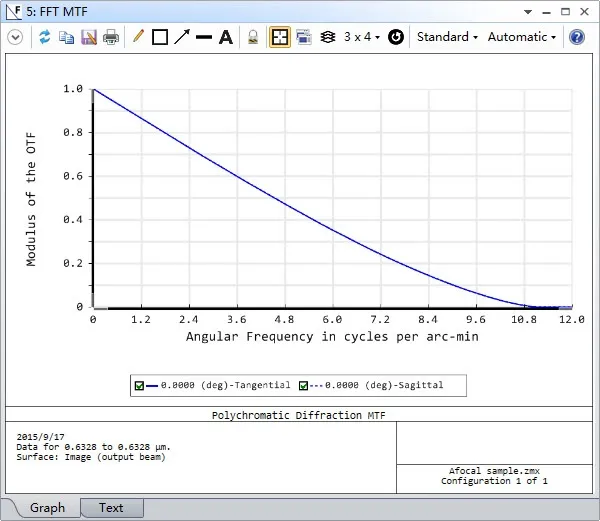Open the Automatic dropdown menu

[x=522, y=37]
